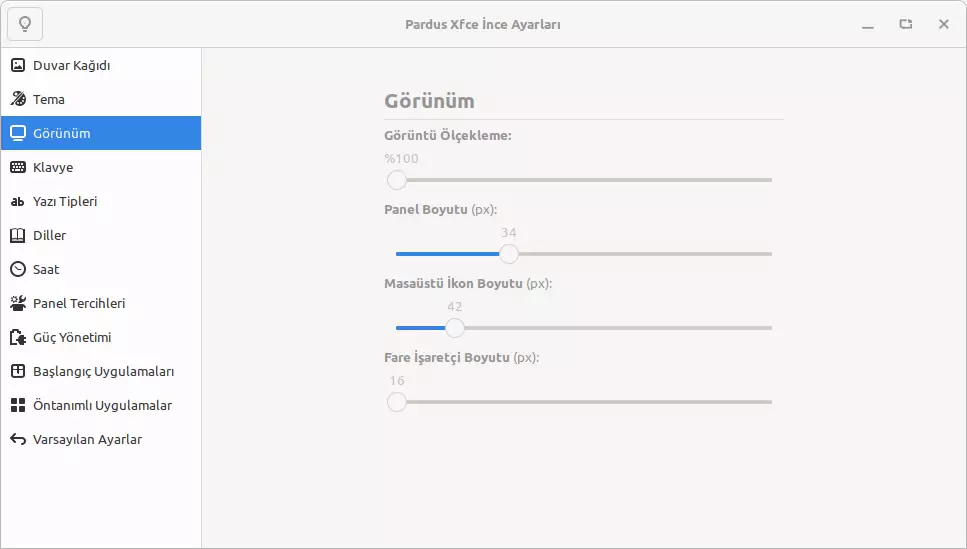Go to Varsayılan Ayarlar page
The width and height of the screenshot is (967, 549).
click(87, 439)
